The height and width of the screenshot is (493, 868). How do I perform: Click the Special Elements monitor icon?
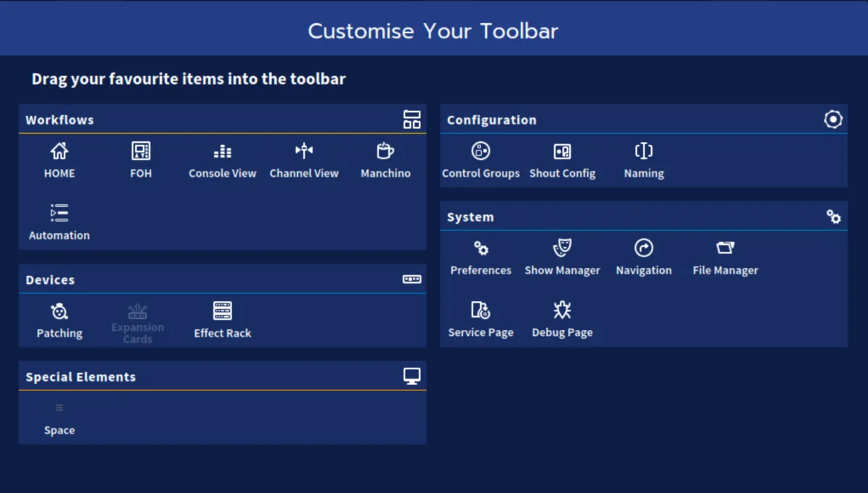pyautogui.click(x=412, y=376)
